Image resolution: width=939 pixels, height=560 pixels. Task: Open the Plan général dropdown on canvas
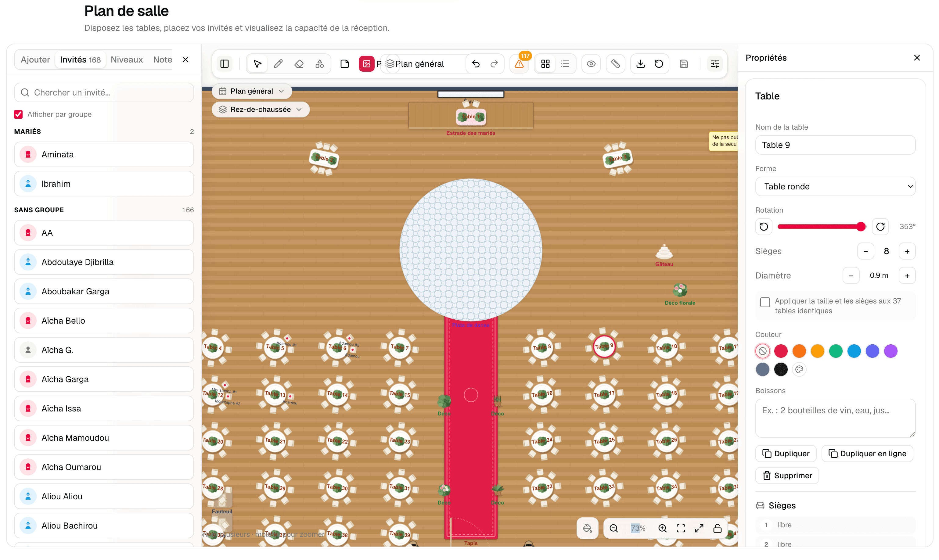[252, 91]
